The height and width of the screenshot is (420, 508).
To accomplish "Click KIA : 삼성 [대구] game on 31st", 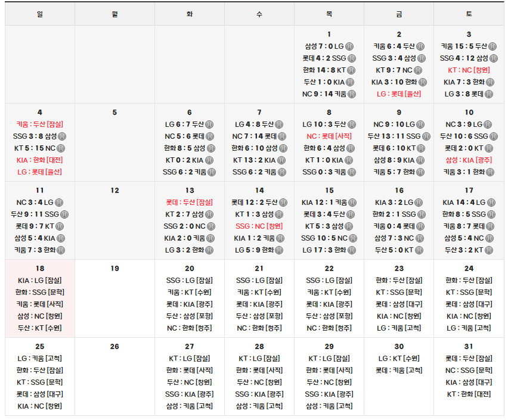I will coord(469,382).
